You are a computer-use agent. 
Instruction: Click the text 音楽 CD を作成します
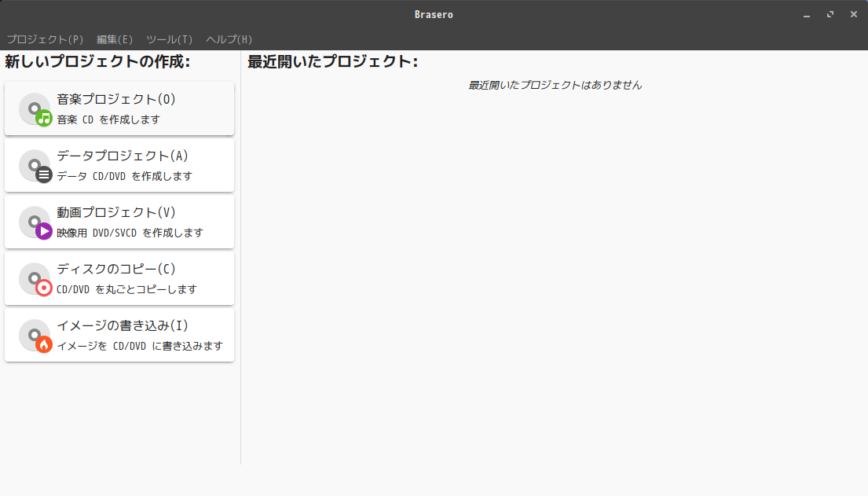click(x=108, y=119)
